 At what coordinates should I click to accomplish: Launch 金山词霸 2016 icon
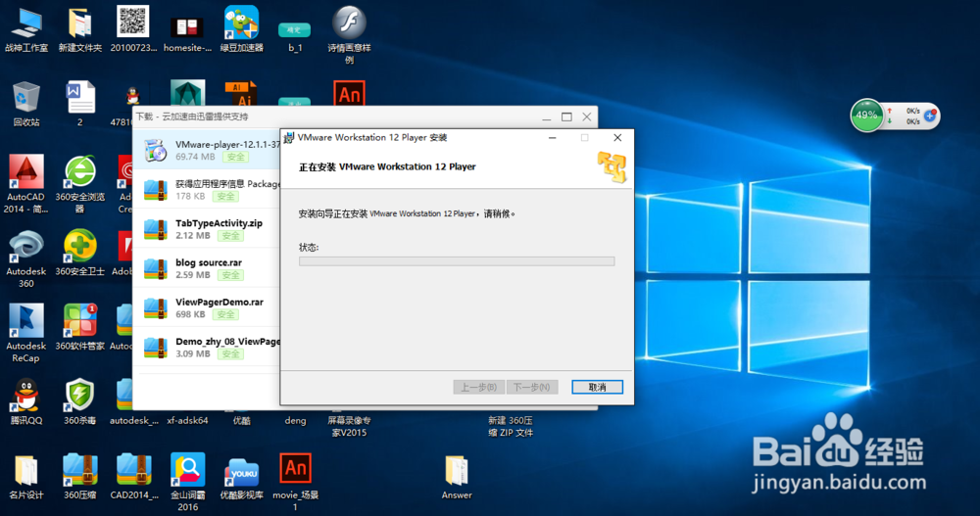point(187,482)
